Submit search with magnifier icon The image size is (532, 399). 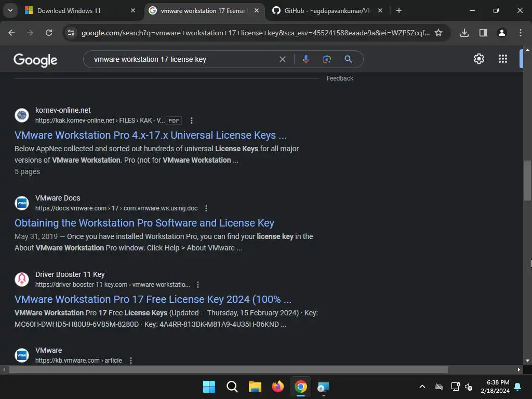click(x=348, y=59)
